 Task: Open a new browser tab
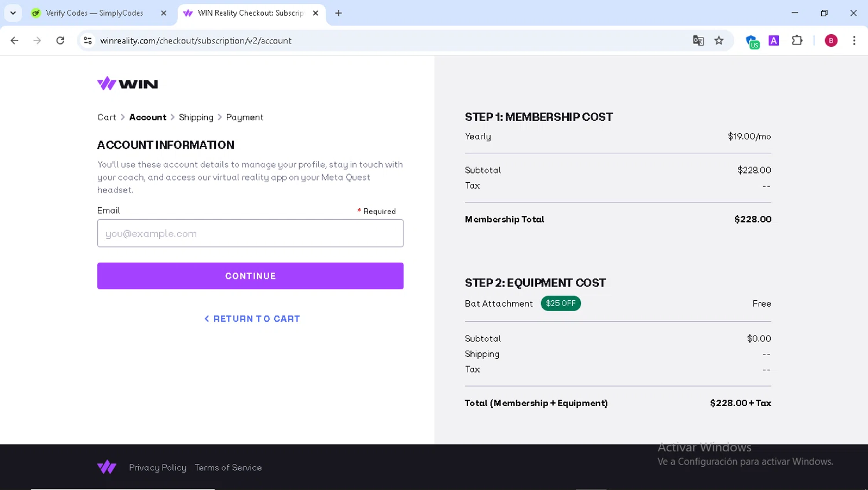click(339, 13)
